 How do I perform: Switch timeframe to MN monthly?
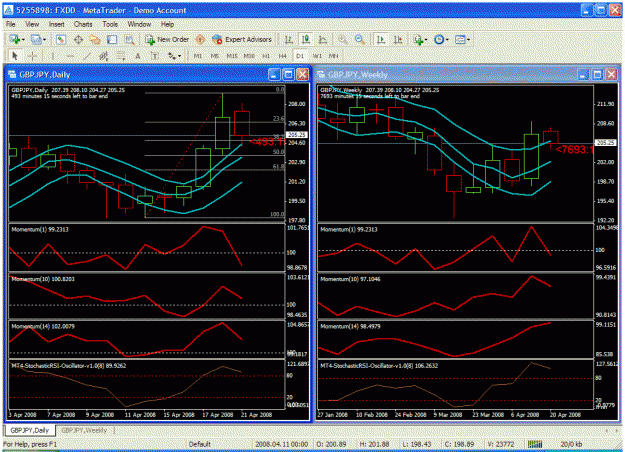coord(334,56)
